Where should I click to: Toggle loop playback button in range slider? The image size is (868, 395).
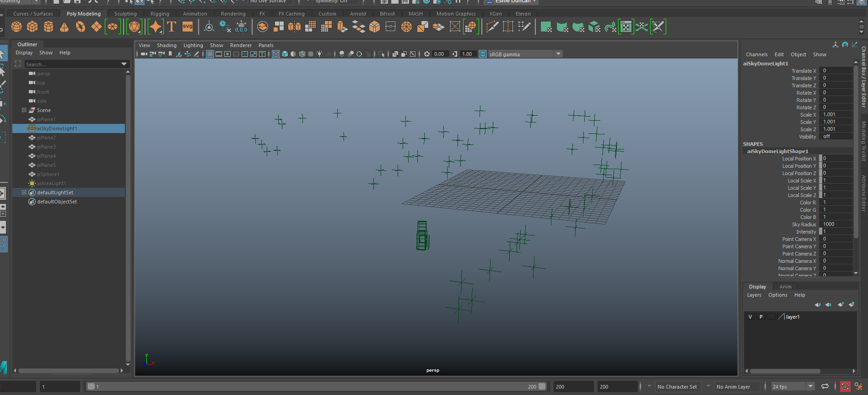[825, 387]
